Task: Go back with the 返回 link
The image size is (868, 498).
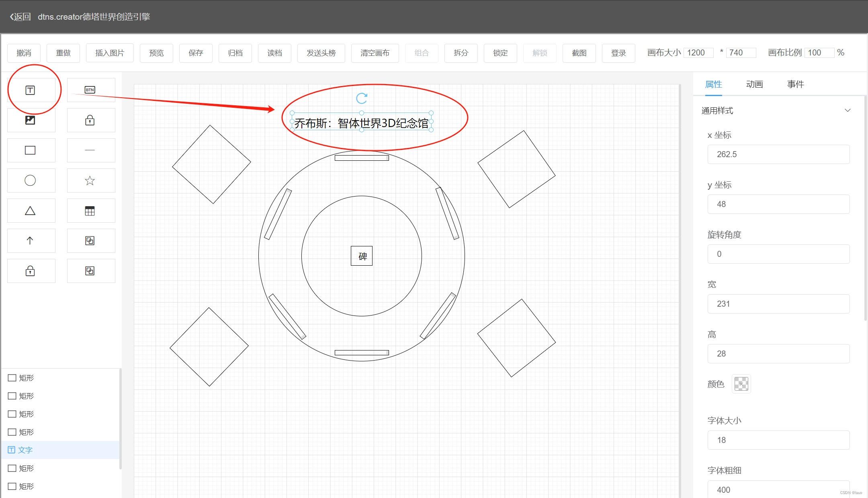Action: [20, 16]
